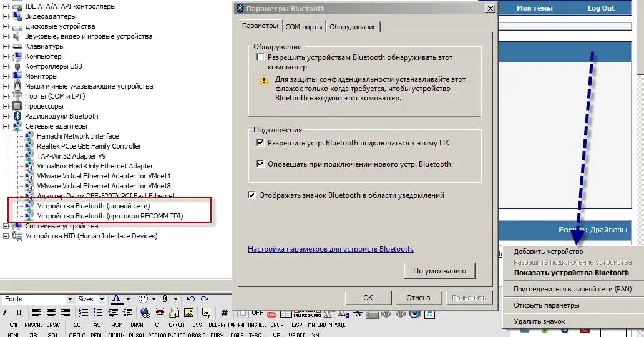Insert image icon in editor toolbar
Viewport: 644px width, 337px height.
pos(189,313)
